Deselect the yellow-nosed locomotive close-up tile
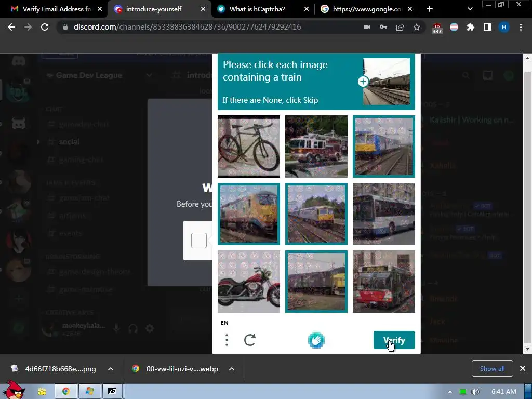 (x=249, y=214)
